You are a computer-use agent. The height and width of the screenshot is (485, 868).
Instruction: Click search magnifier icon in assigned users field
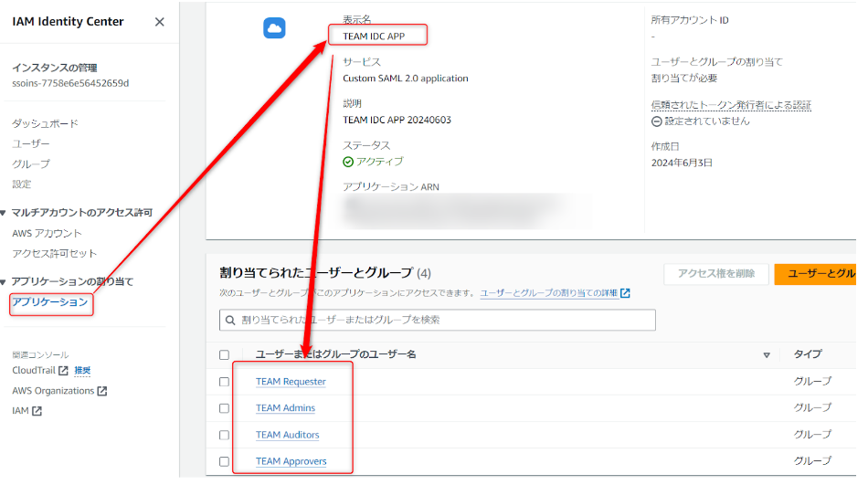coord(230,320)
